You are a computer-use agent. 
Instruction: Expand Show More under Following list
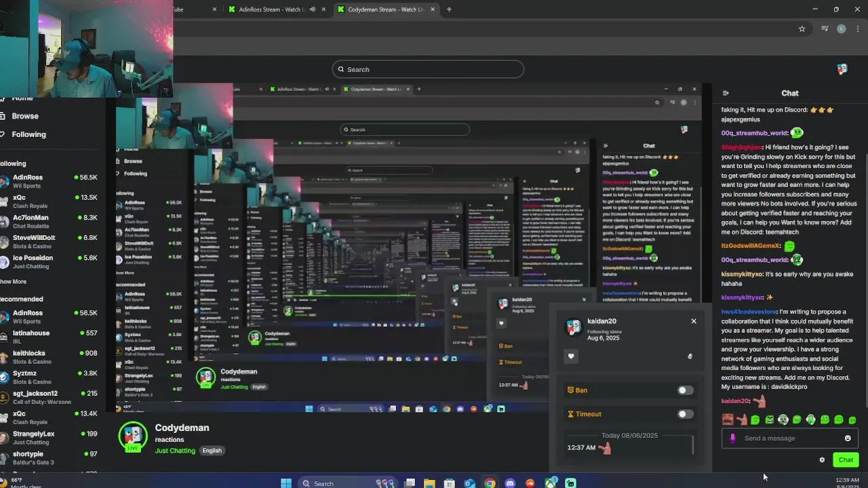pyautogui.click(x=13, y=281)
